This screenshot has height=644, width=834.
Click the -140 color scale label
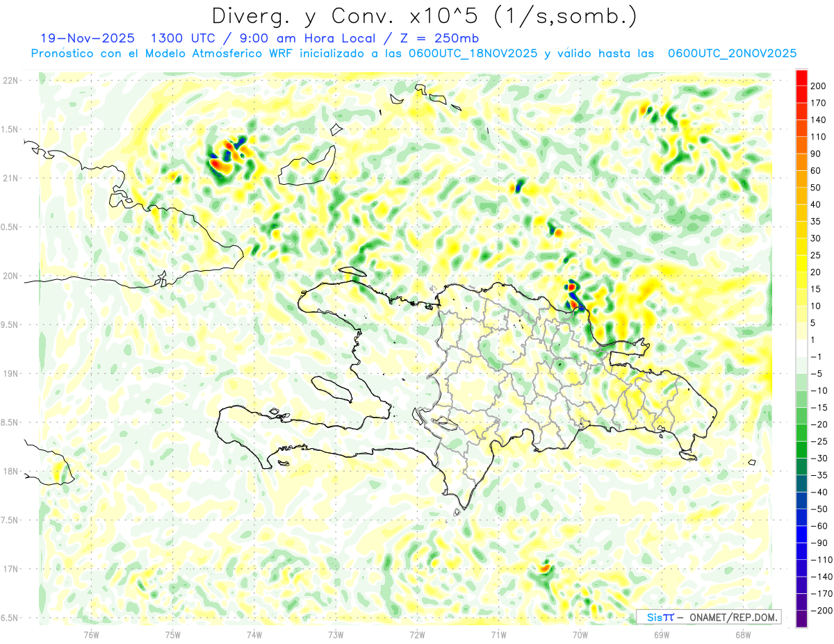821,577
